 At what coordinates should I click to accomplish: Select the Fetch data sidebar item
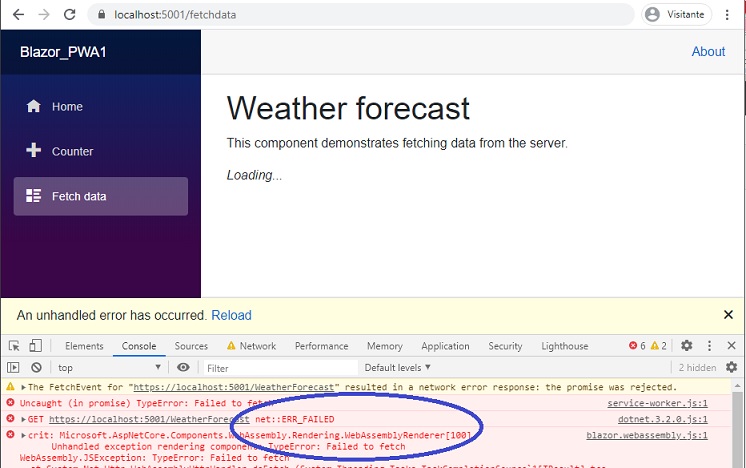coord(100,196)
